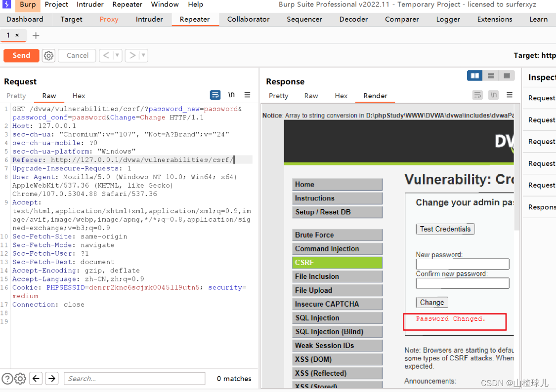This screenshot has width=556, height=392.
Task: Click File Upload in DVWA menu
Action: [337, 290]
